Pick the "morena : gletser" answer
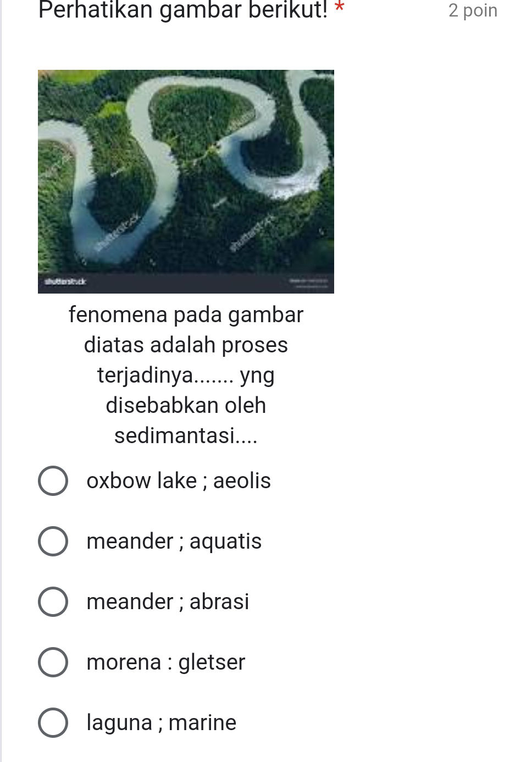The width and height of the screenshot is (532, 762). pos(52,662)
